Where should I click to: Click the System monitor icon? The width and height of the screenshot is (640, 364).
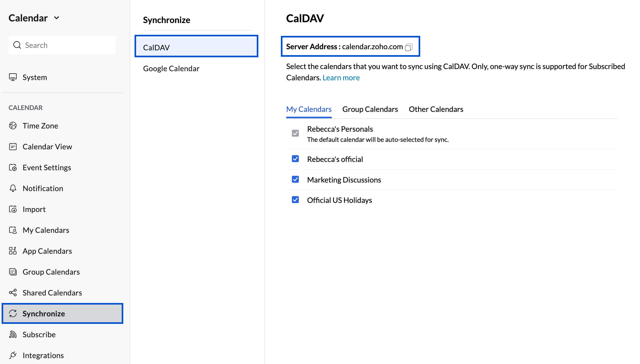(13, 77)
